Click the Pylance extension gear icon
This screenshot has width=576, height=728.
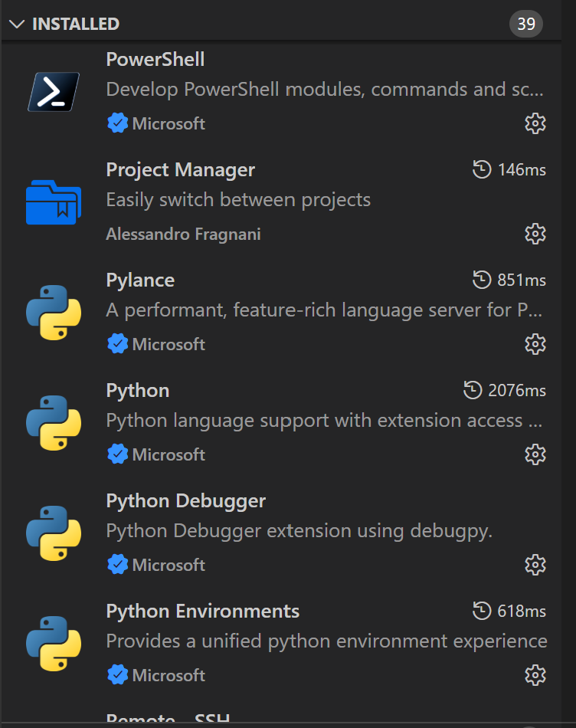[535, 344]
